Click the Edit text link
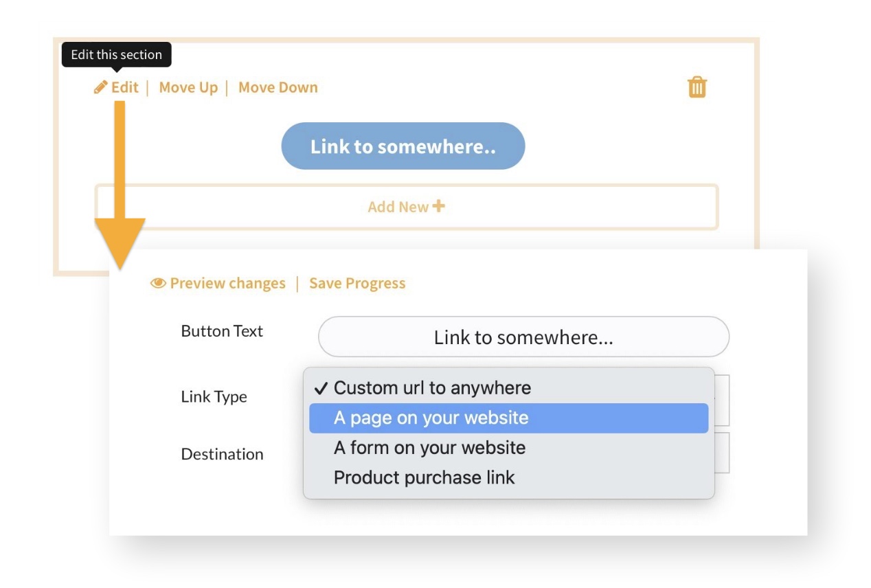 [x=125, y=87]
